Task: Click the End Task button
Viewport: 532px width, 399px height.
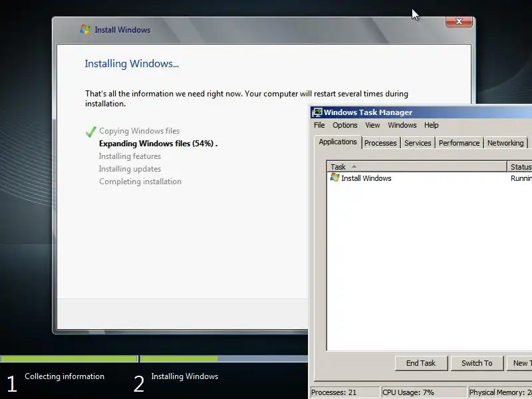Action: coord(421,363)
